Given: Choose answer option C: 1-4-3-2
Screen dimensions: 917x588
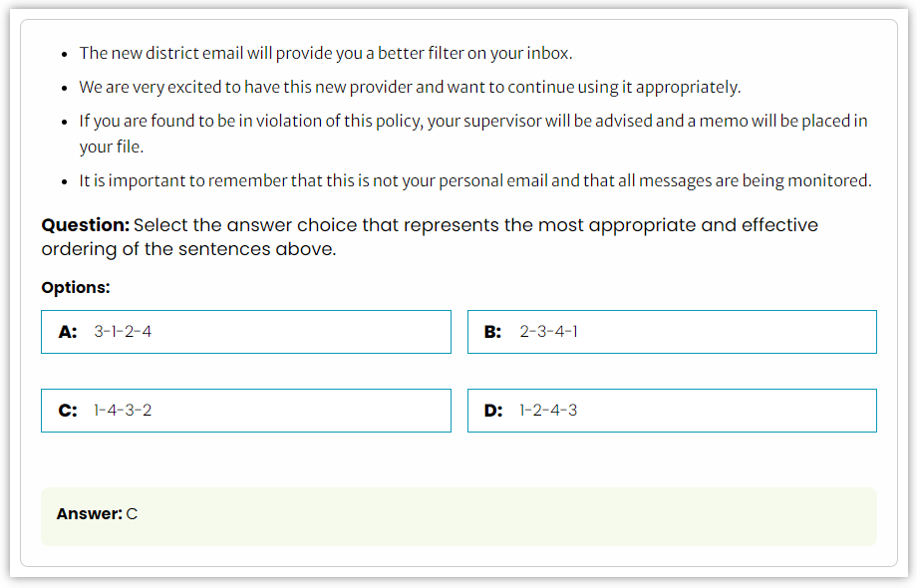Looking at the screenshot, I should pyautogui.click(x=245, y=411).
